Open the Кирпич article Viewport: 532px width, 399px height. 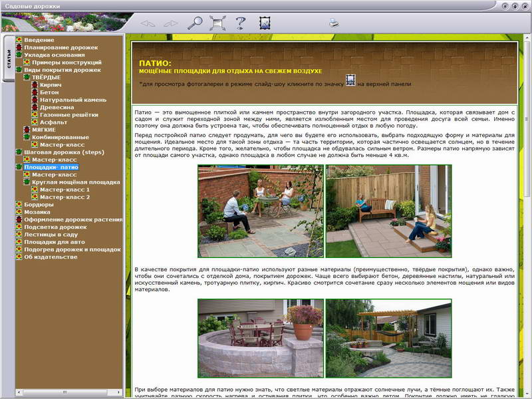pos(51,85)
